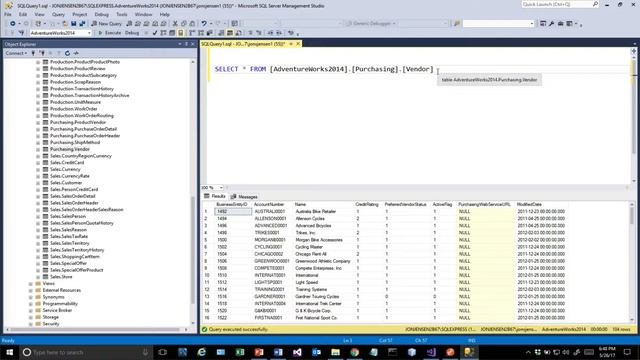Click the Cut scissors icon
Screen dimensions: 640x360
click(x=175, y=24)
